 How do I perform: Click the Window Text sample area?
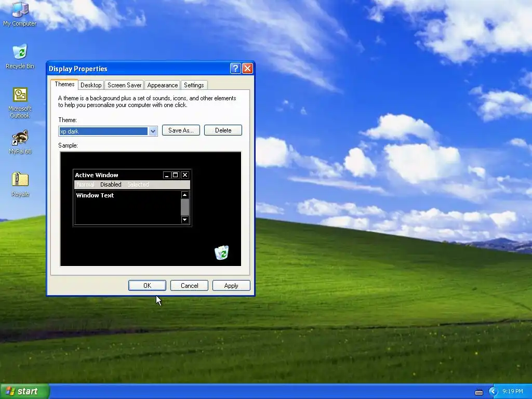click(95, 195)
